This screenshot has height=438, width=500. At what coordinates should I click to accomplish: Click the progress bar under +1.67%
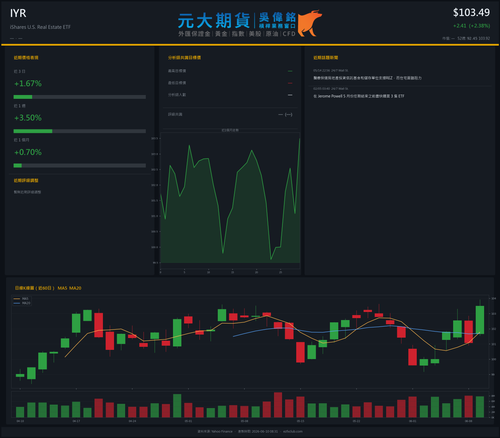(x=80, y=97)
